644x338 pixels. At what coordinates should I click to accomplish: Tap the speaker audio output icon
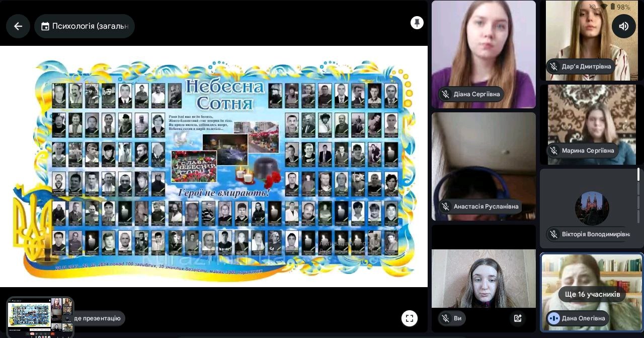(x=623, y=26)
